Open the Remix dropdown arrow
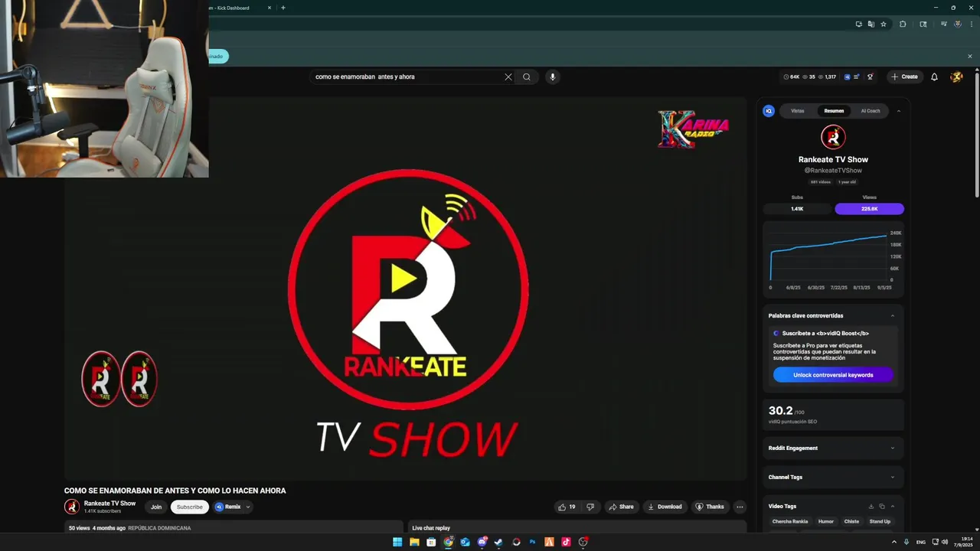Image resolution: width=980 pixels, height=551 pixels. point(248,507)
